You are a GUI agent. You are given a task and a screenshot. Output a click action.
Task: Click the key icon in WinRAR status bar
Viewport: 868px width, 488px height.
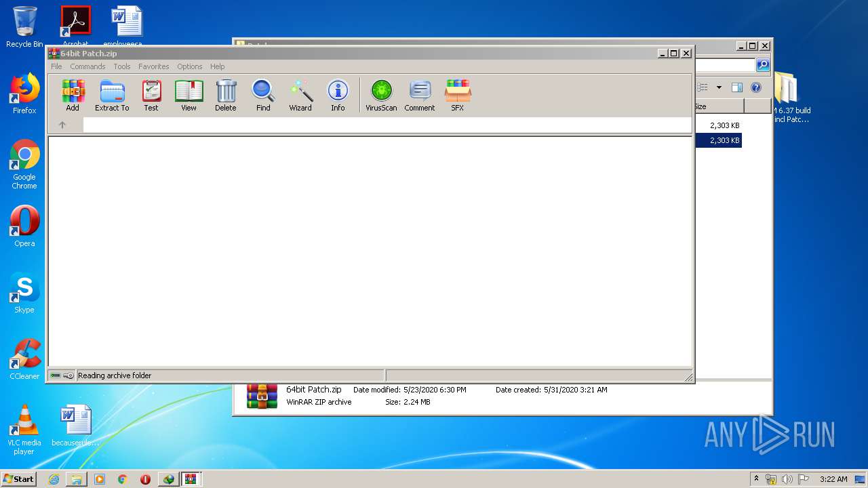pyautogui.click(x=68, y=375)
